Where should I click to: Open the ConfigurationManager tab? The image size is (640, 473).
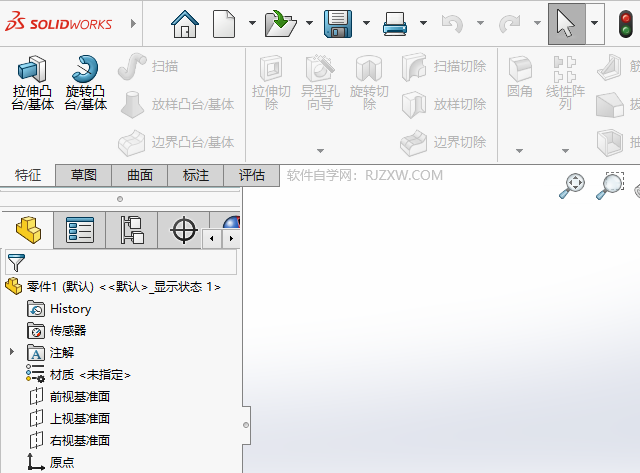click(131, 230)
